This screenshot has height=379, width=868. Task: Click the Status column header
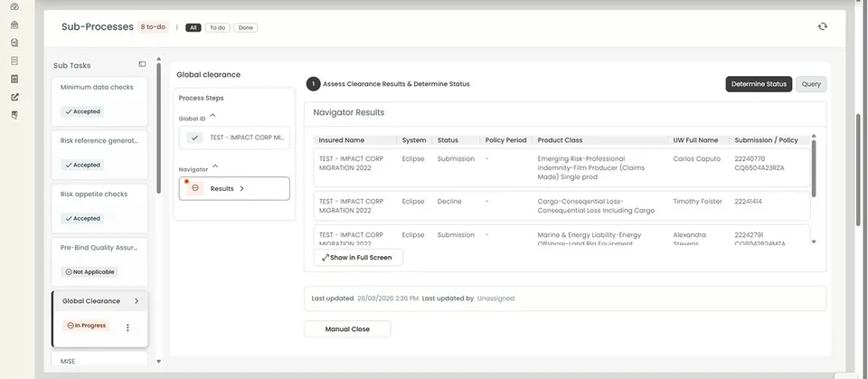click(448, 140)
